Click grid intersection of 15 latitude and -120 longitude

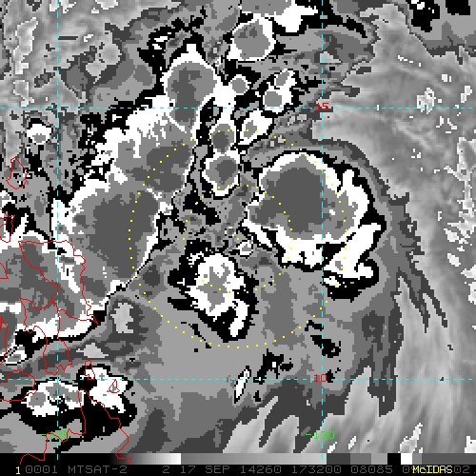click(x=58, y=108)
